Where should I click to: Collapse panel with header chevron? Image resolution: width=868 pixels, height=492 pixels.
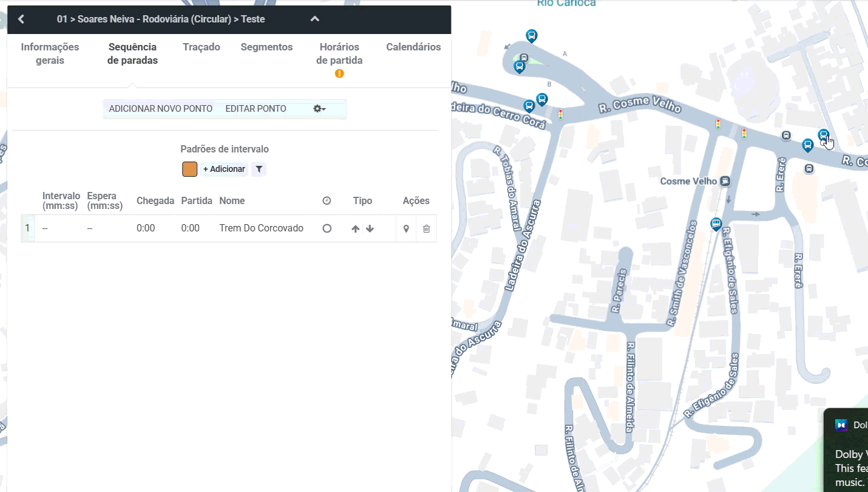coord(314,19)
